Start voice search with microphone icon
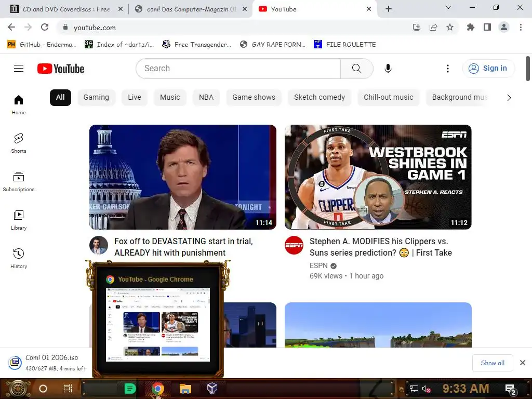 pos(388,69)
